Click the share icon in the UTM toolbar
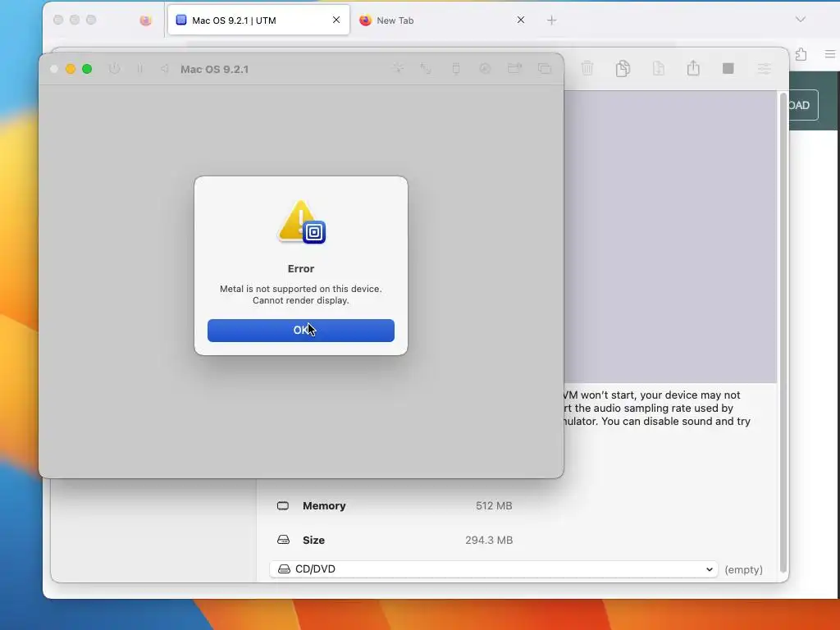Image resolution: width=840 pixels, height=630 pixels. (x=693, y=67)
